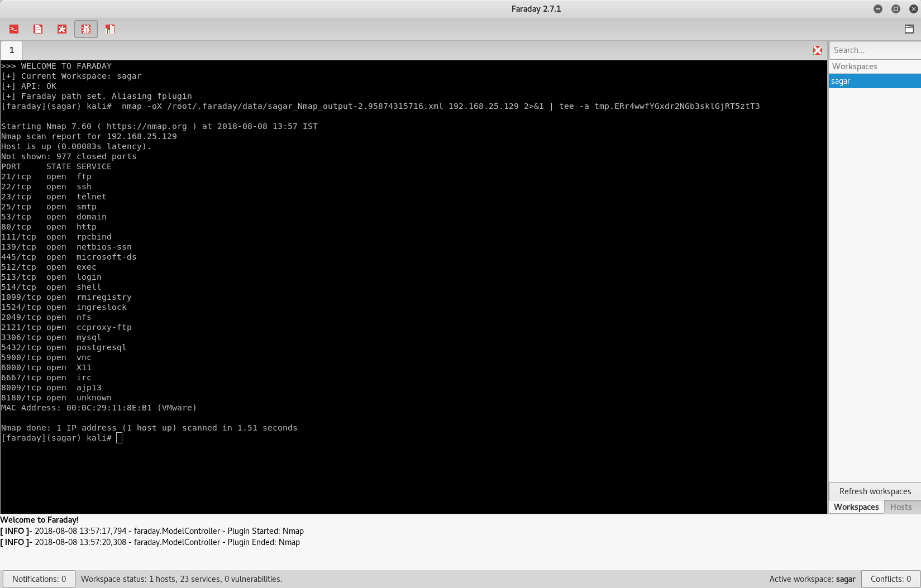Click the MAC Address line in terminal

click(99, 408)
